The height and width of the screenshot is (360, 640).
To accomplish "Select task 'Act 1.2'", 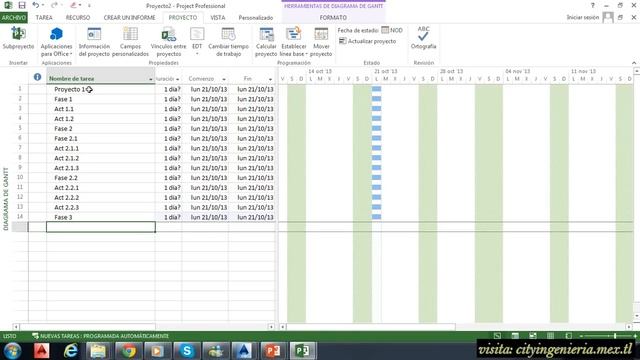I will coord(64,119).
